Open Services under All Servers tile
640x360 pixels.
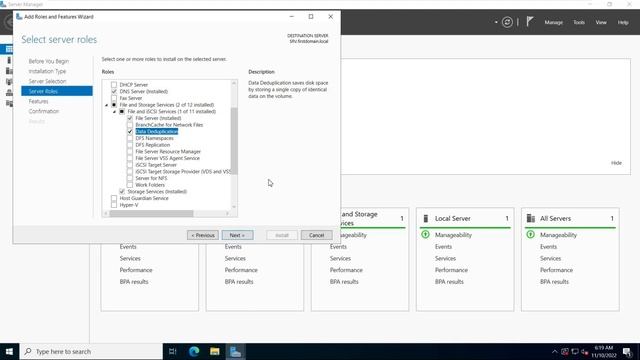(x=550, y=258)
